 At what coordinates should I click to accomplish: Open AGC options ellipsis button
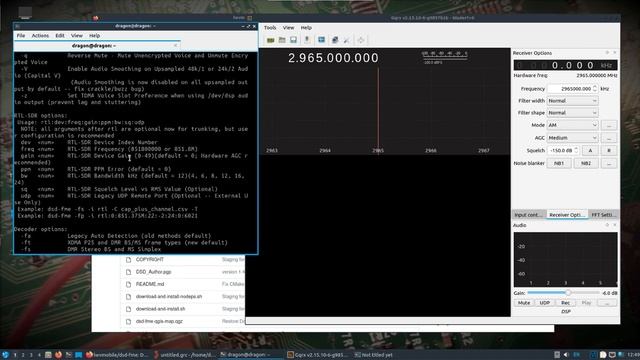(609, 138)
